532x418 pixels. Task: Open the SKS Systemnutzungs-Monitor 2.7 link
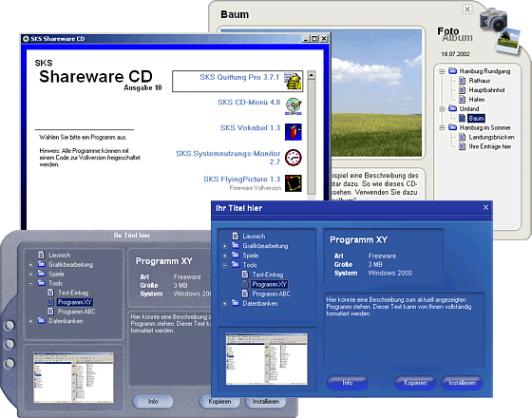coord(228,158)
